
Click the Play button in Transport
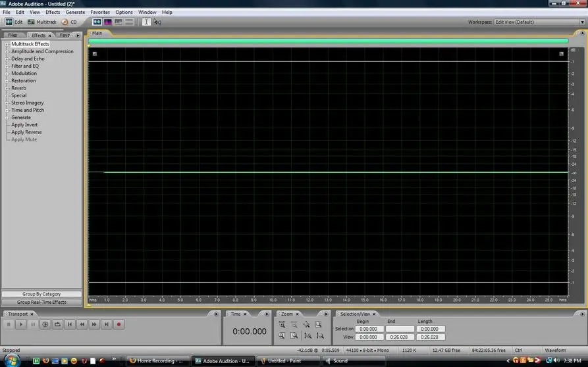click(x=21, y=324)
